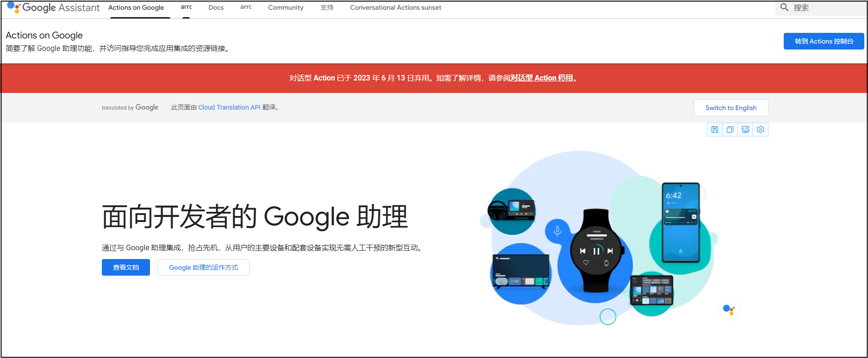
Task: Click the save floppy disk icon
Action: point(715,130)
